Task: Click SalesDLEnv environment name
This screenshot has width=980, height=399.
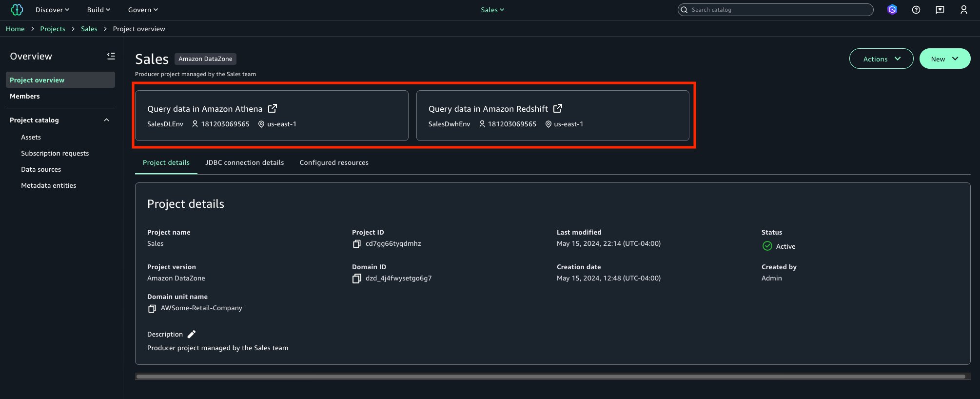Action: (165, 124)
